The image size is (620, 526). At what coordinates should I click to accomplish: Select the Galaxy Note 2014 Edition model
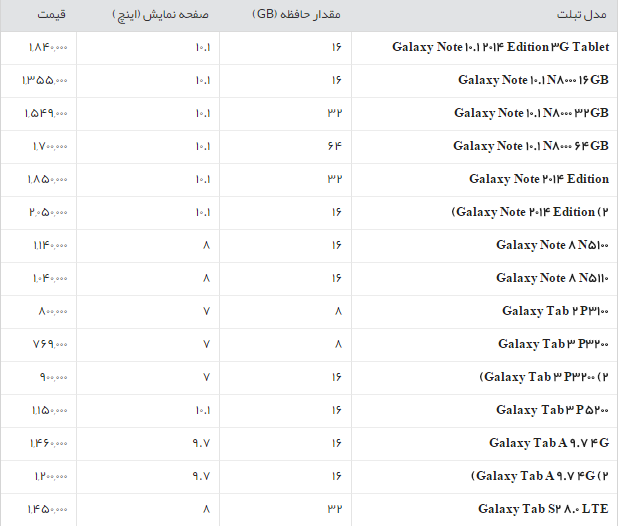tap(538, 179)
